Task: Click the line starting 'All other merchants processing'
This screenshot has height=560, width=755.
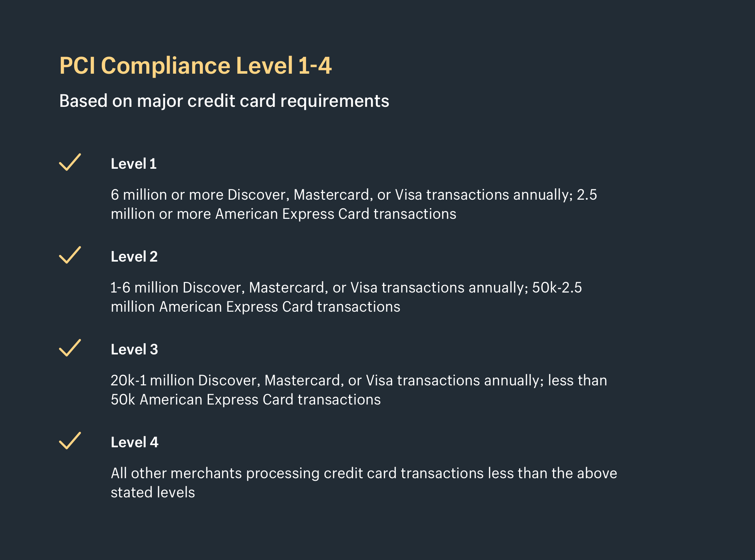Action: click(364, 473)
